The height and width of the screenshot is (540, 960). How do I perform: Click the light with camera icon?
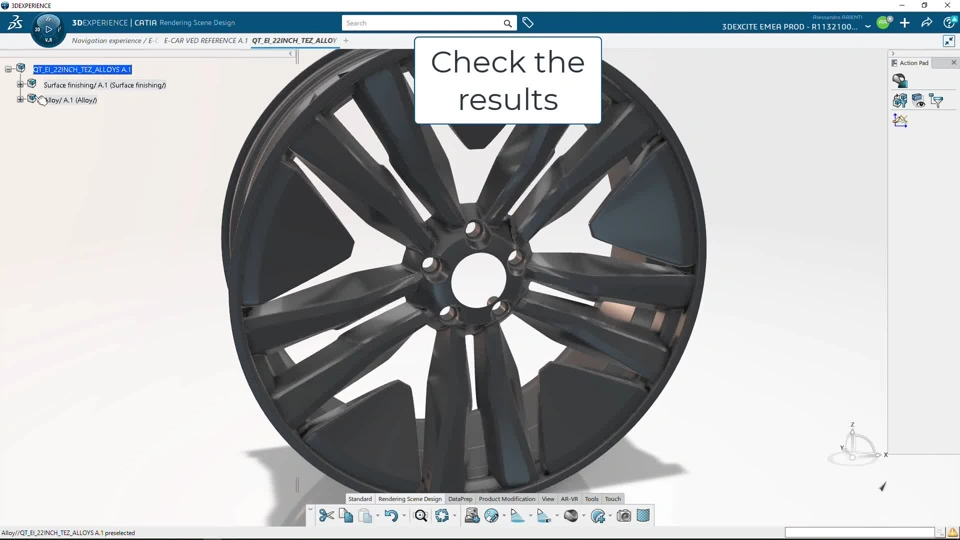(x=544, y=516)
